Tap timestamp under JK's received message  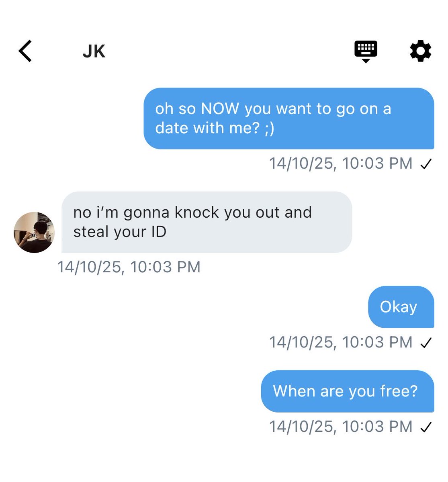click(x=129, y=267)
